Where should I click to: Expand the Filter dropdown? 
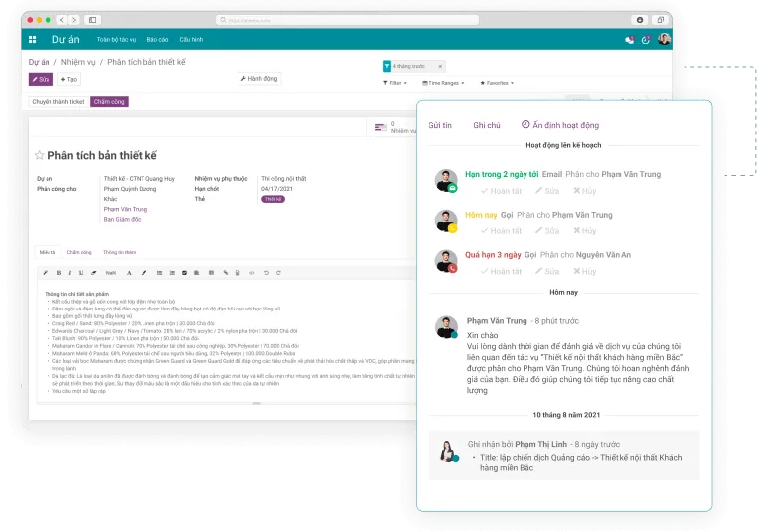[x=394, y=83]
